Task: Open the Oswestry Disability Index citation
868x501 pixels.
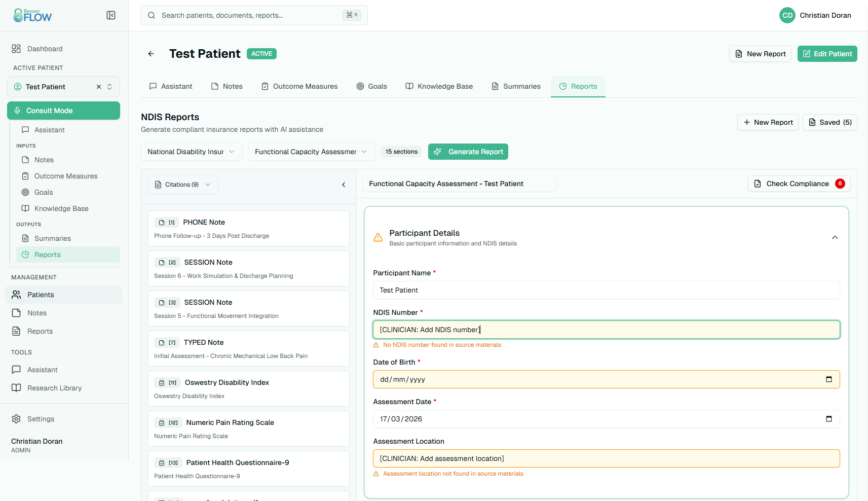Action: pyautogui.click(x=248, y=388)
